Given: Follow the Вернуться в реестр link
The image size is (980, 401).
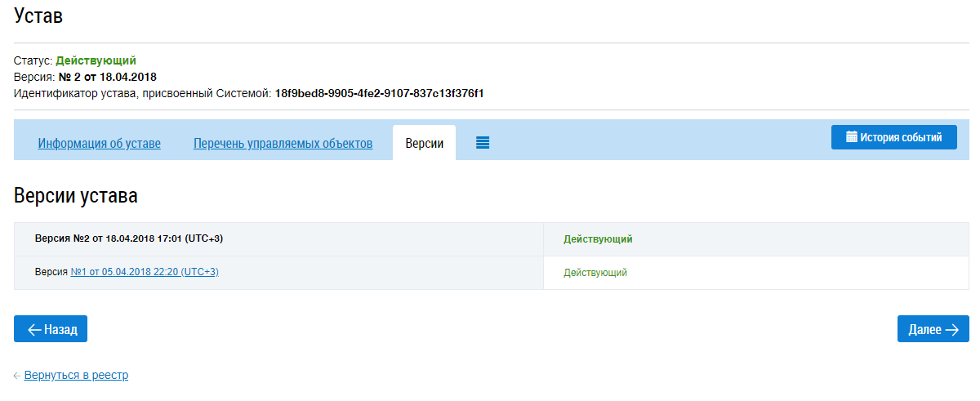Looking at the screenshot, I should [x=76, y=376].
